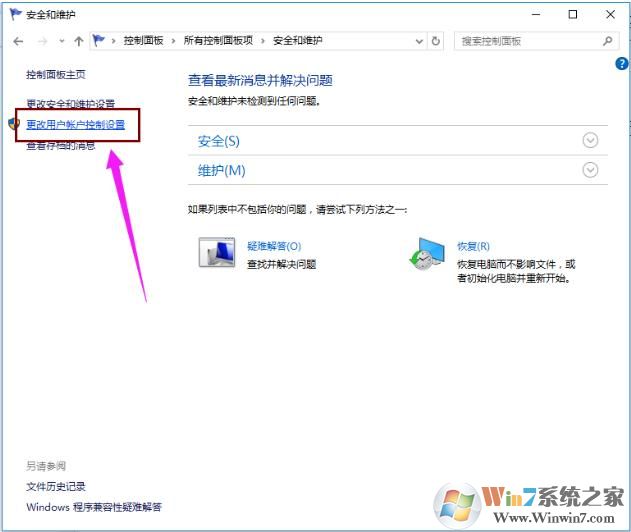
Task: Click the 维护(M) section header
Action: 221,171
